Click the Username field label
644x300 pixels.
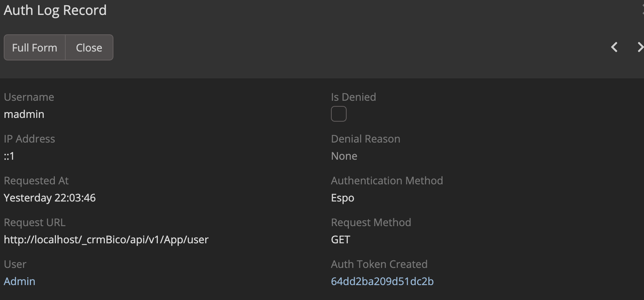(29, 97)
